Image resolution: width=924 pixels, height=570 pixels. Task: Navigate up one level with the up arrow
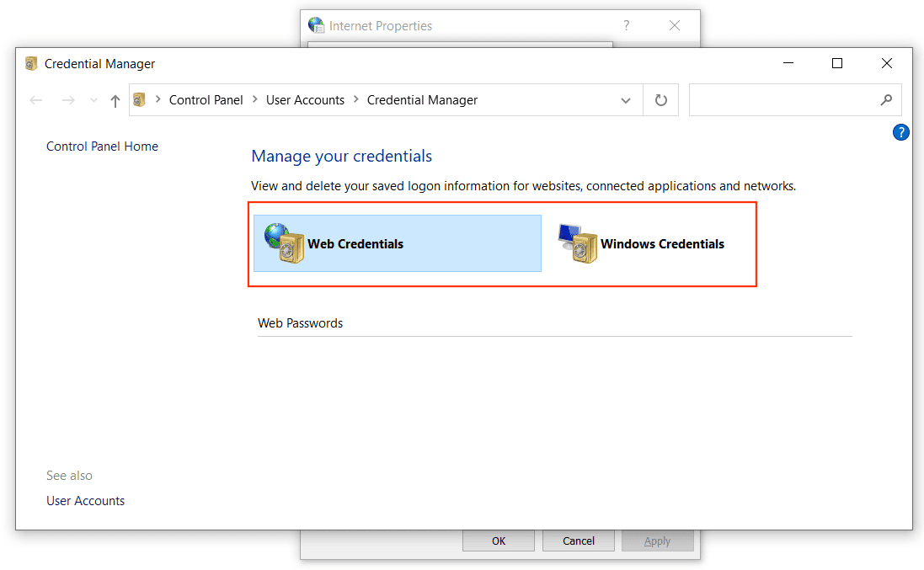click(115, 99)
